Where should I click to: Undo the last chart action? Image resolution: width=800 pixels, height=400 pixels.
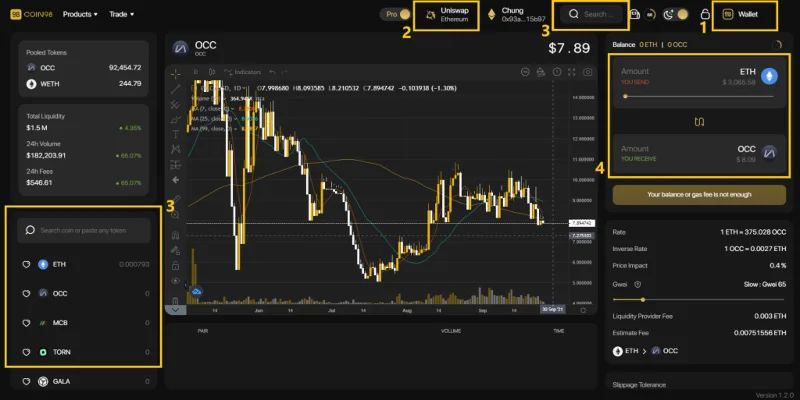[x=272, y=72]
